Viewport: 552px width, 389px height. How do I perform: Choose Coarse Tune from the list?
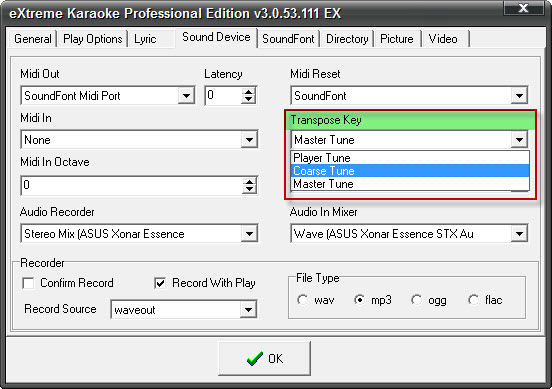pos(410,171)
